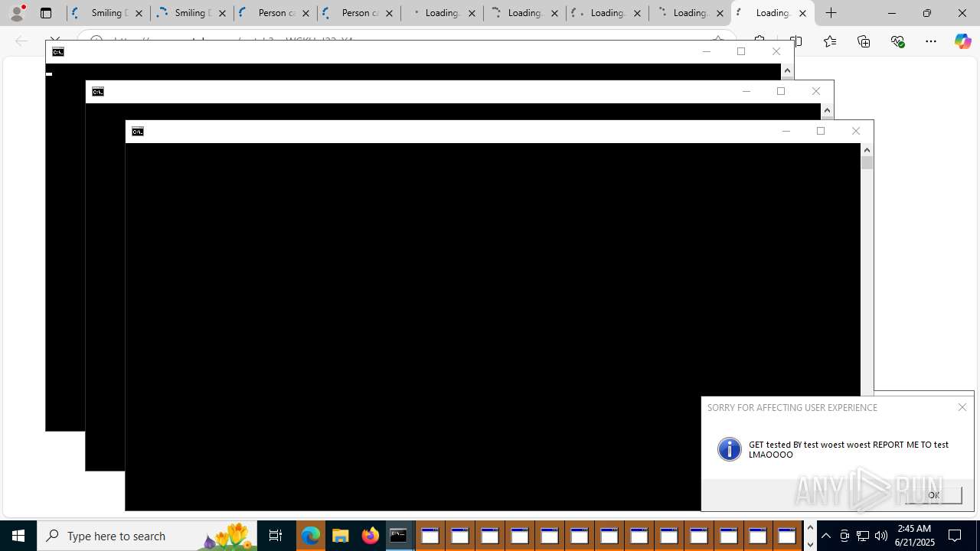Close the SORRY FOR AFFECTING USER EXPERIENCE dialog
This screenshot has width=980, height=551.
[962, 408]
